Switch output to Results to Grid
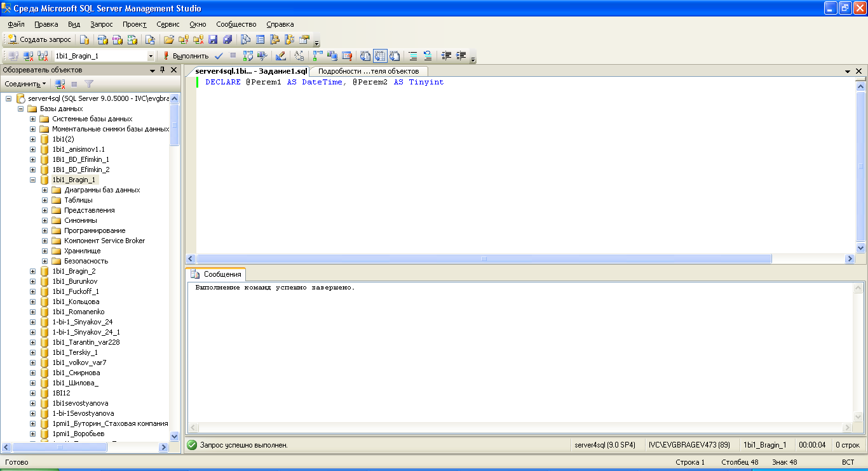 click(379, 56)
